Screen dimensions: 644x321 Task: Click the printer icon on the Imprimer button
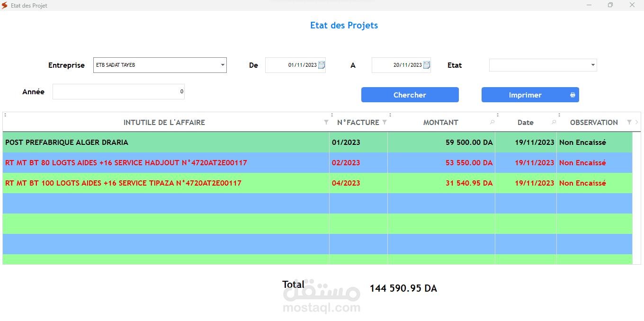572,95
